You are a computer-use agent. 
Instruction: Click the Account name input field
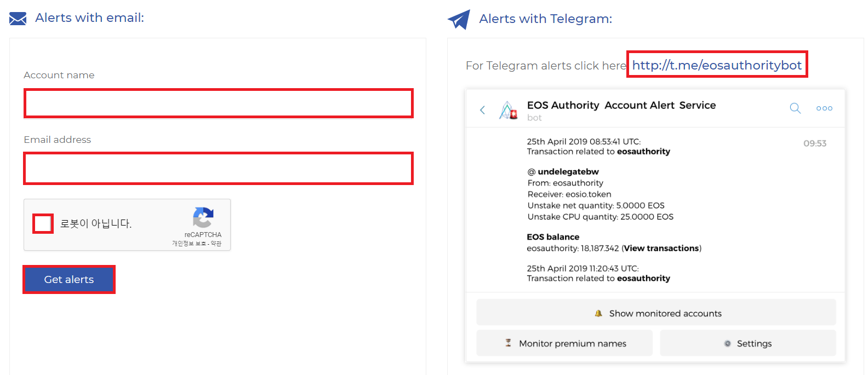(x=219, y=103)
